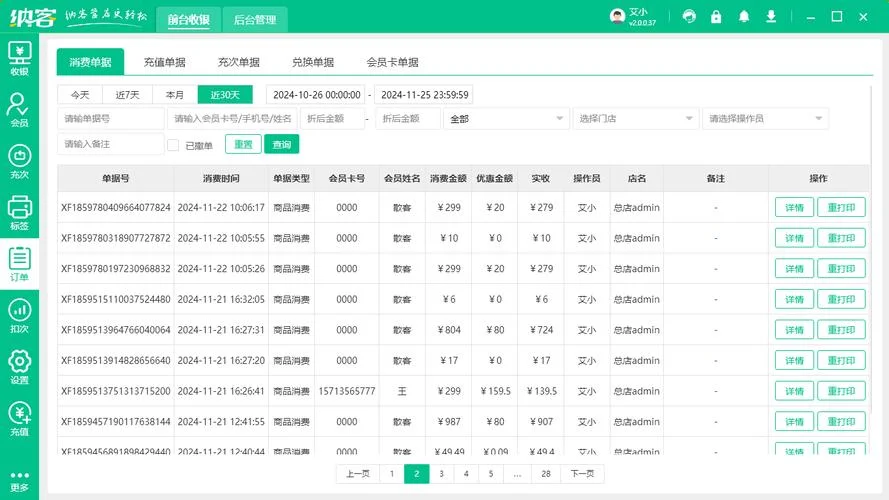This screenshot has width=889, height=500.
Task: Click the second 折后金额 maximum amount field
Action: (x=408, y=118)
